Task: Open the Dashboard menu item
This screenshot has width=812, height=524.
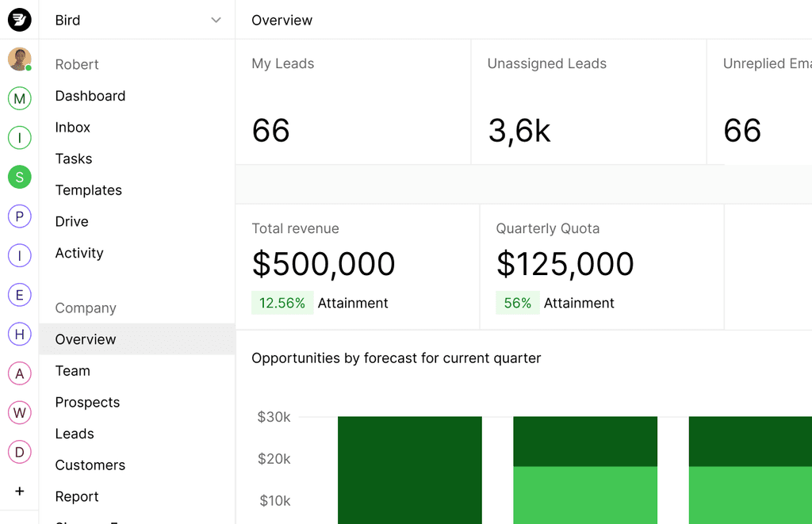Action: point(90,96)
